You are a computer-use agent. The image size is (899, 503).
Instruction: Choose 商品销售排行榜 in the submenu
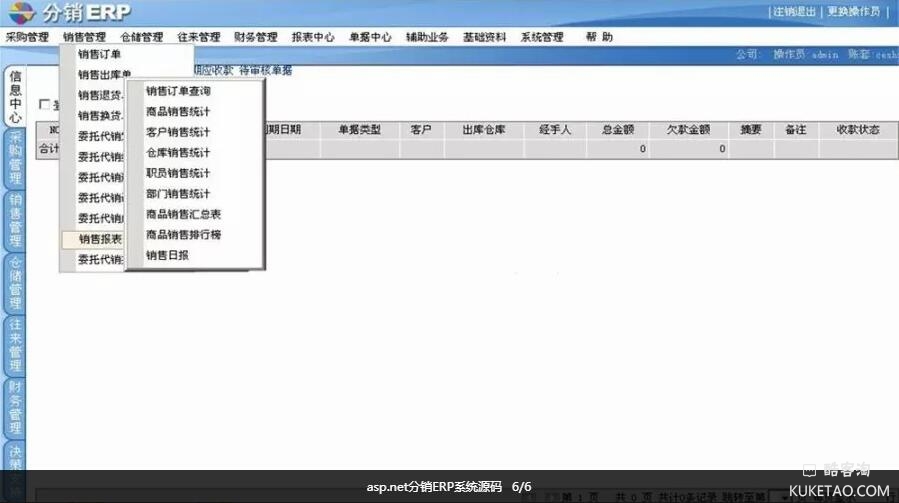183,235
